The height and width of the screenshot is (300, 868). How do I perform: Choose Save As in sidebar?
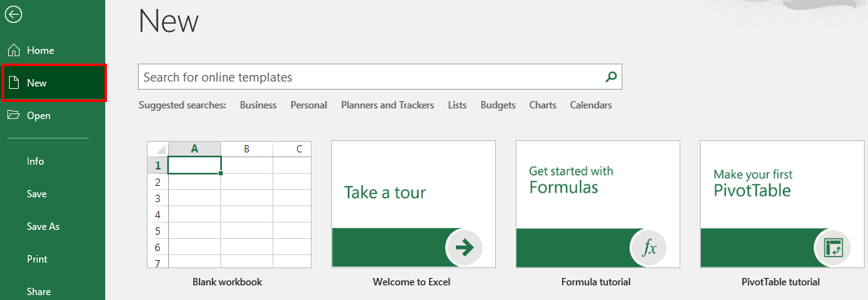coord(43,227)
